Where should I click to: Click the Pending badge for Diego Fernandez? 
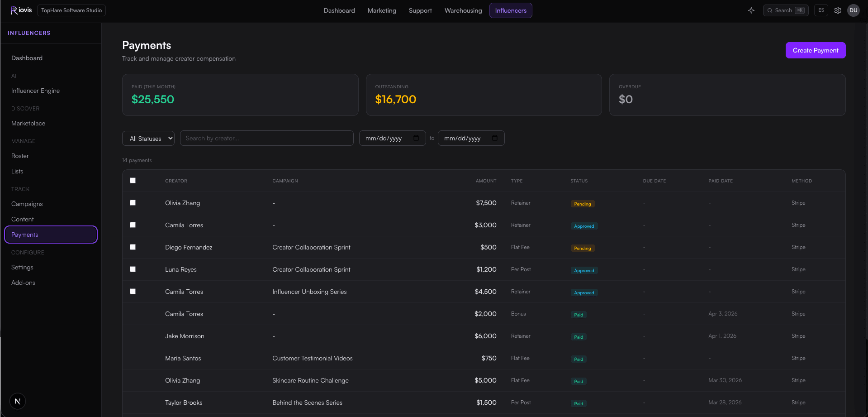tap(583, 248)
